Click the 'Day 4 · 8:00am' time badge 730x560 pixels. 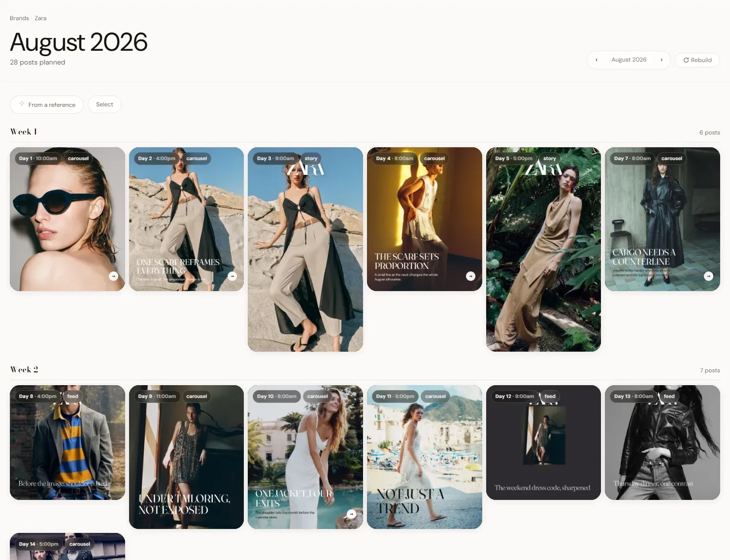(395, 159)
